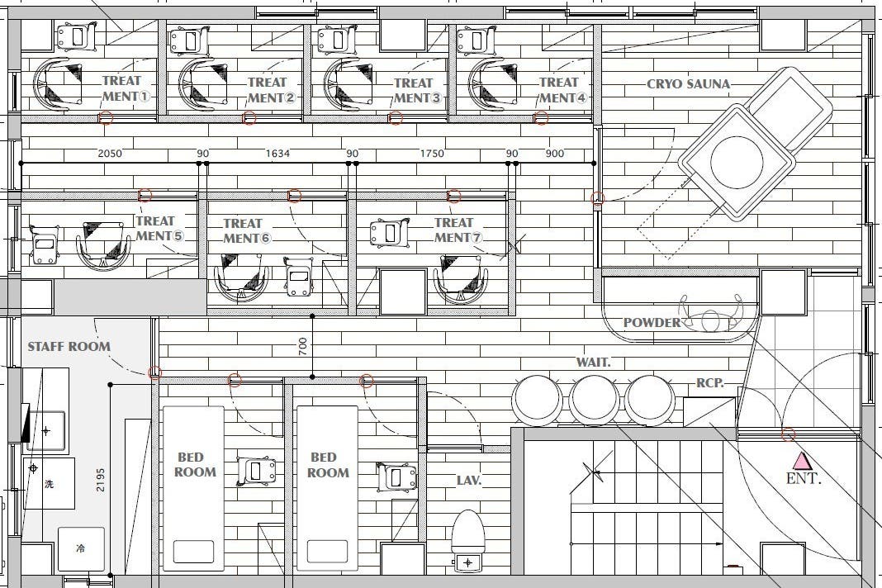The height and width of the screenshot is (588, 882).
Task: Select the left bed in the bed room
Action: click(193, 487)
